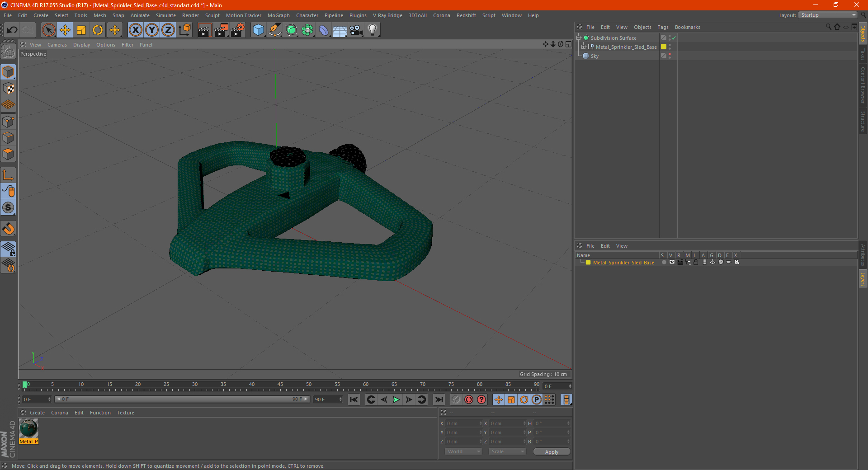Image resolution: width=868 pixels, height=470 pixels.
Task: Select the Live Selection tool
Action: click(x=48, y=30)
